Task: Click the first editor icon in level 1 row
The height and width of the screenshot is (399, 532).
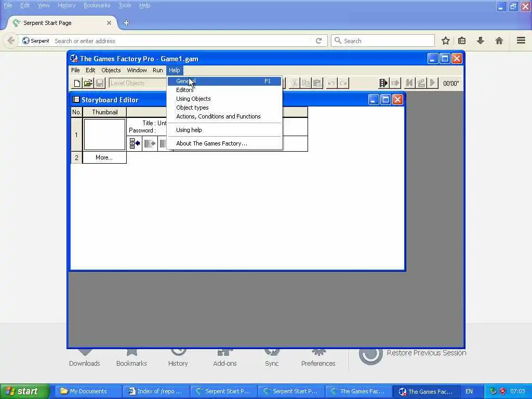Action: pos(135,143)
